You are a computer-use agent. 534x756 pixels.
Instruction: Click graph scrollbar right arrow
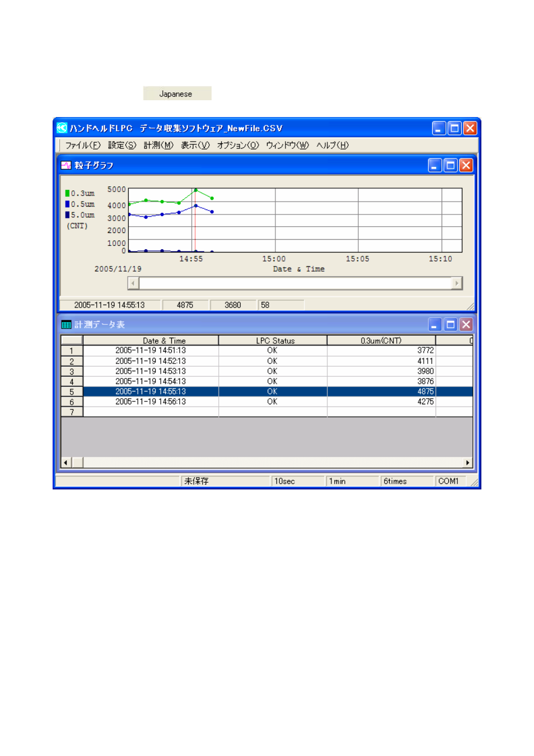point(457,283)
